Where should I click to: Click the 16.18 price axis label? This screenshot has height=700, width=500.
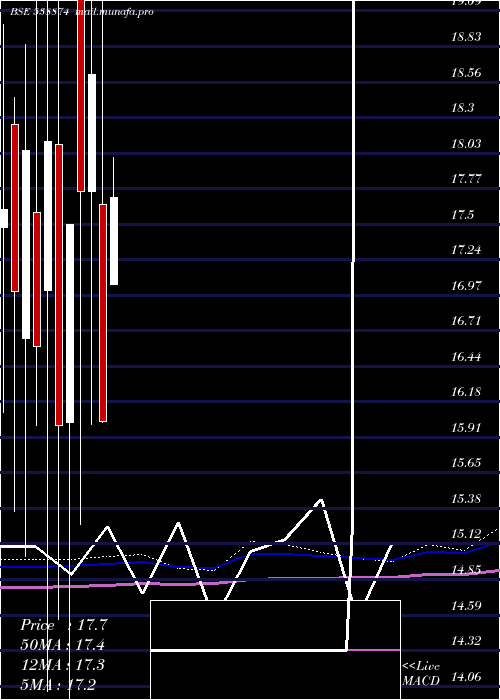466,392
